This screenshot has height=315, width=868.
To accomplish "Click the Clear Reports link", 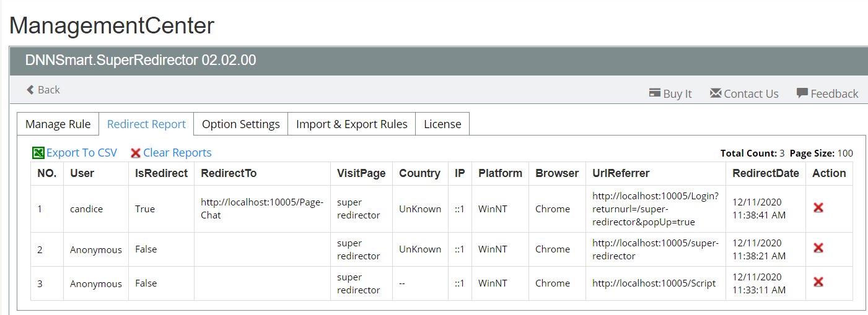I will [x=177, y=153].
